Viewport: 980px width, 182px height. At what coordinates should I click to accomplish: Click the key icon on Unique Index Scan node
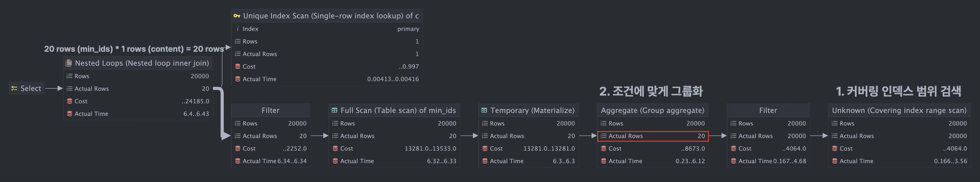[x=237, y=16]
